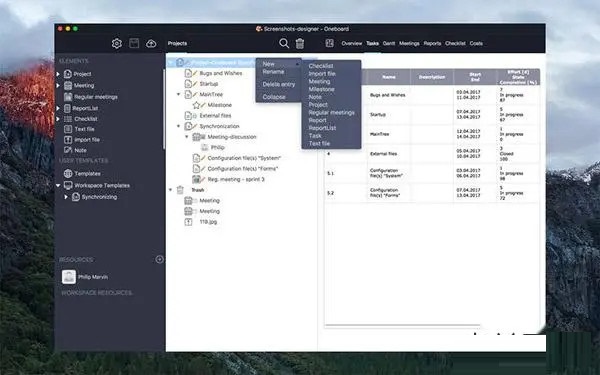Collapse the Trash folder in tree
Viewport: 600px width, 375px height.
click(x=171, y=190)
